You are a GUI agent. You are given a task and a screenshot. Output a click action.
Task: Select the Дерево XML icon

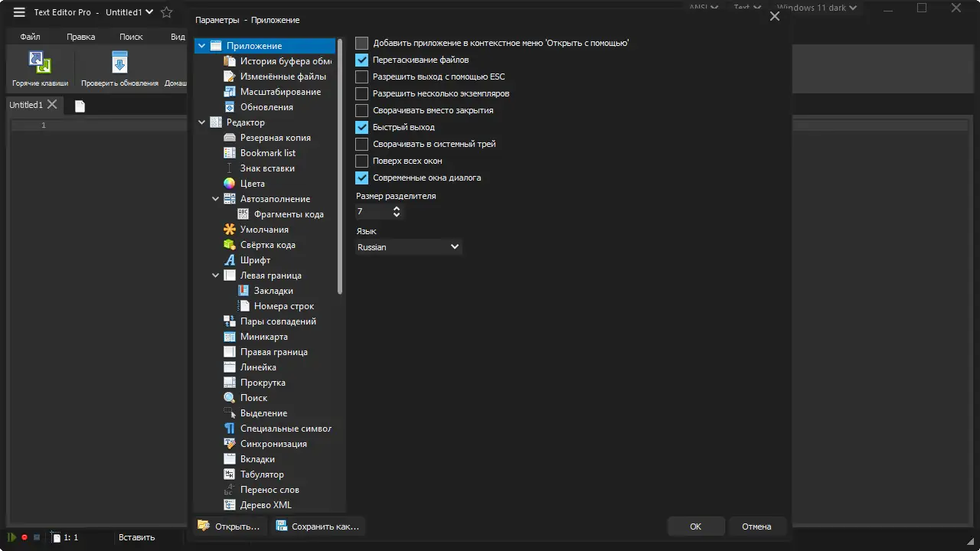(229, 505)
